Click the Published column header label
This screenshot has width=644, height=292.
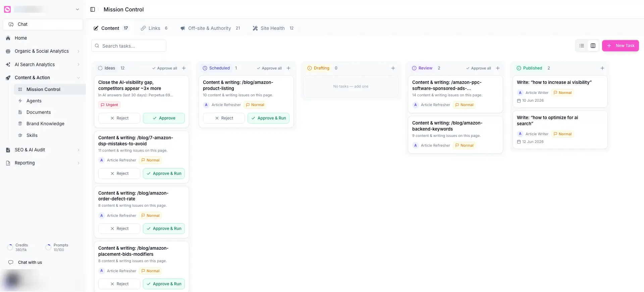533,68
